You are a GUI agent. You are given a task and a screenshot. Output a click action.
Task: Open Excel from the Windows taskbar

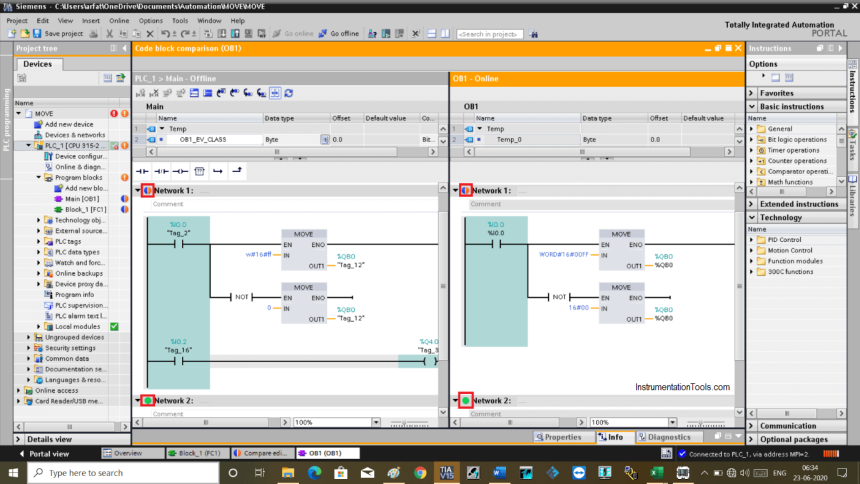657,472
